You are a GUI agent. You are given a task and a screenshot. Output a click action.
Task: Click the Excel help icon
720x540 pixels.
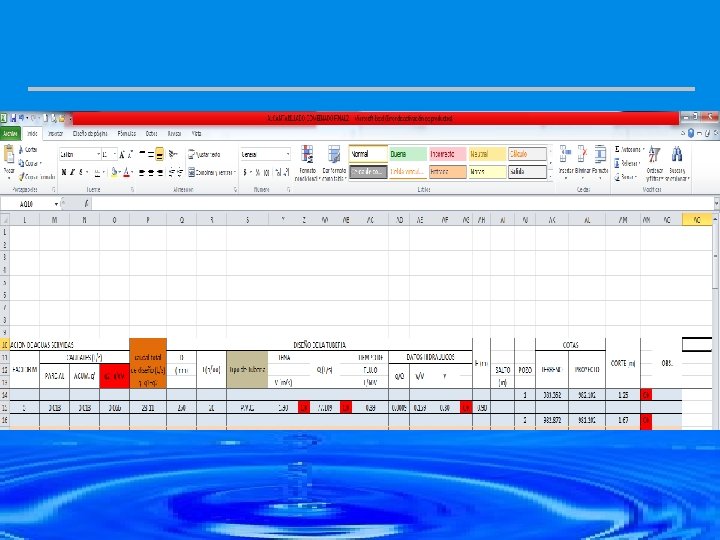click(x=691, y=134)
